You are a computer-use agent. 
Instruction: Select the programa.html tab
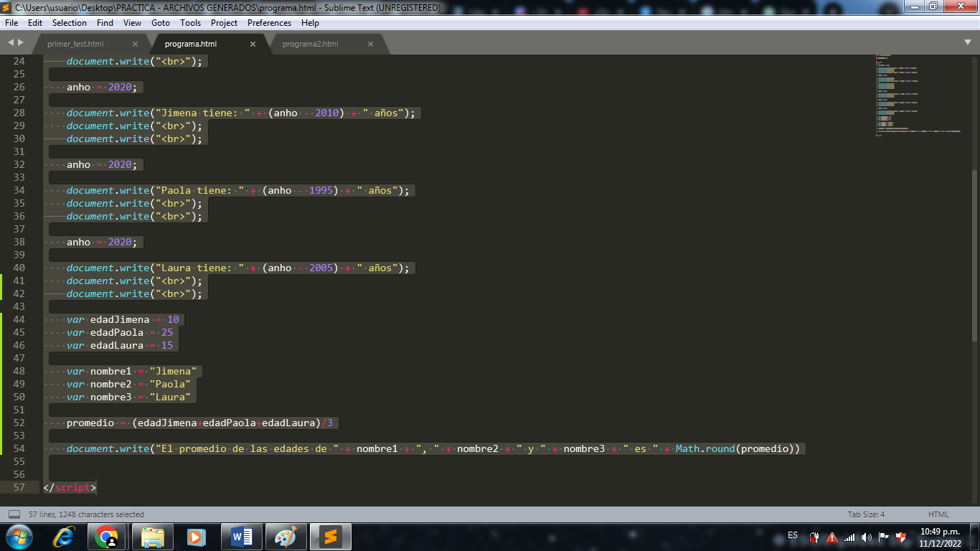pyautogui.click(x=190, y=44)
